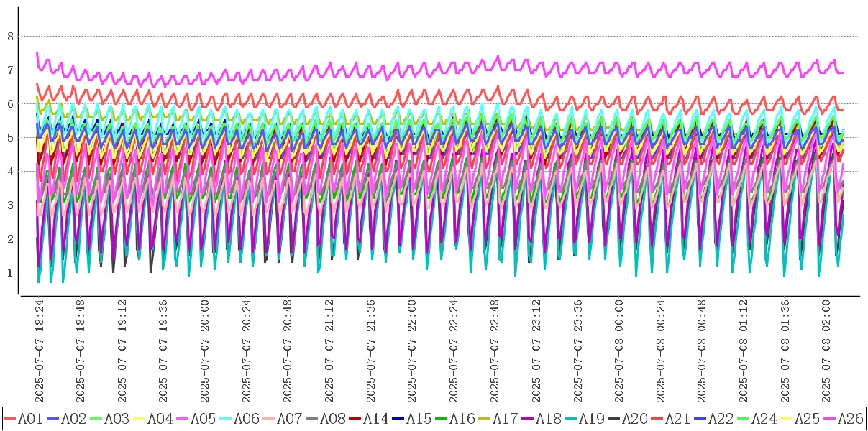Click the cyan A06 legend color marker
The image size is (868, 431).
click(225, 417)
